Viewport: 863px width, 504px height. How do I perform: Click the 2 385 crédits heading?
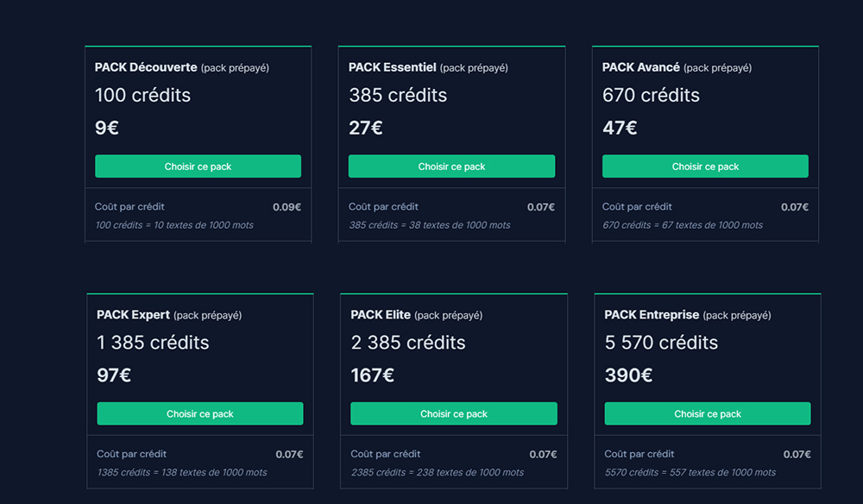(408, 343)
